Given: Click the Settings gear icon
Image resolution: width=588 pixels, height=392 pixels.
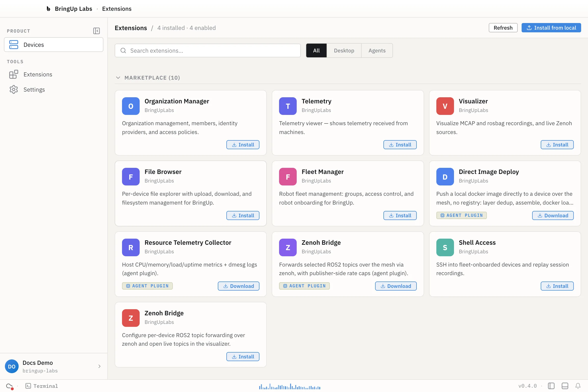Looking at the screenshot, I should [14, 89].
